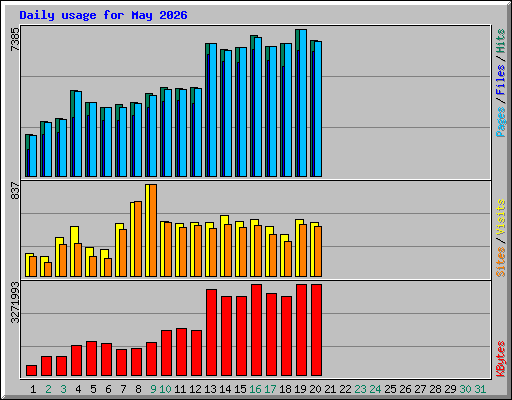
Task: Click the KBytes legend label
Action: pyautogui.click(x=500, y=359)
